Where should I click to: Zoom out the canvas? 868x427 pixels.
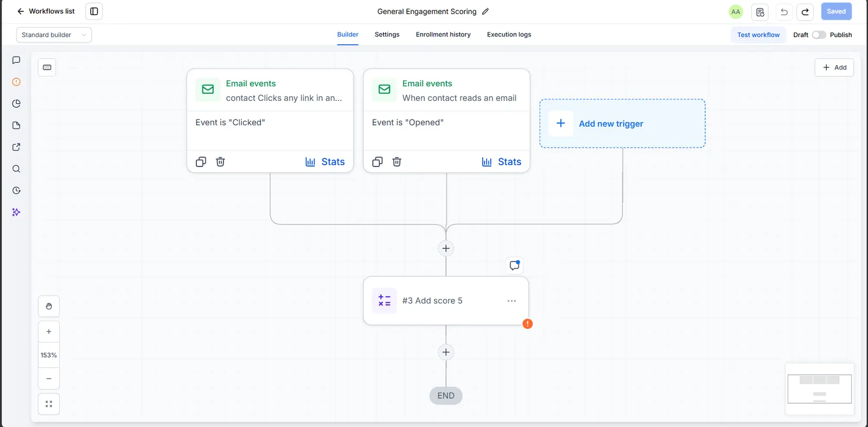click(x=49, y=379)
